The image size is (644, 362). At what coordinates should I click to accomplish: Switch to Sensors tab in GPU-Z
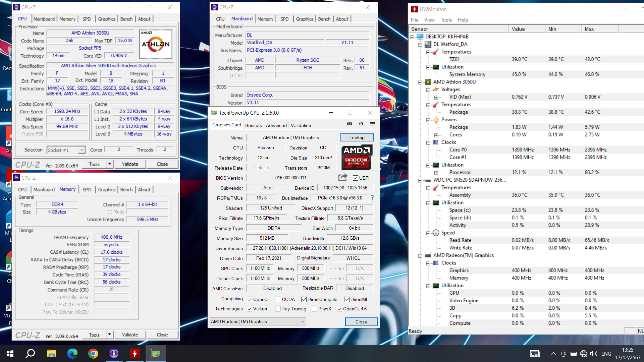253,125
